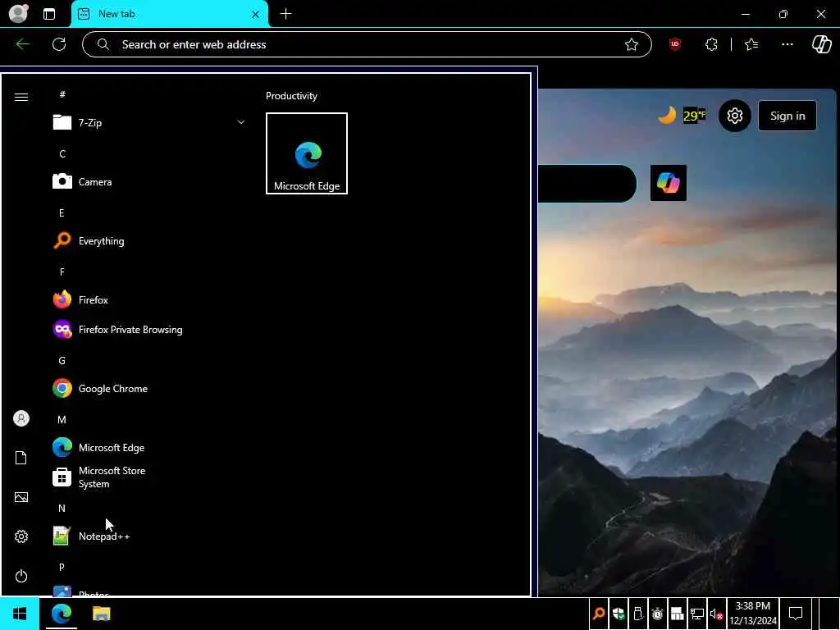Open new tab page settings gear

click(x=734, y=116)
